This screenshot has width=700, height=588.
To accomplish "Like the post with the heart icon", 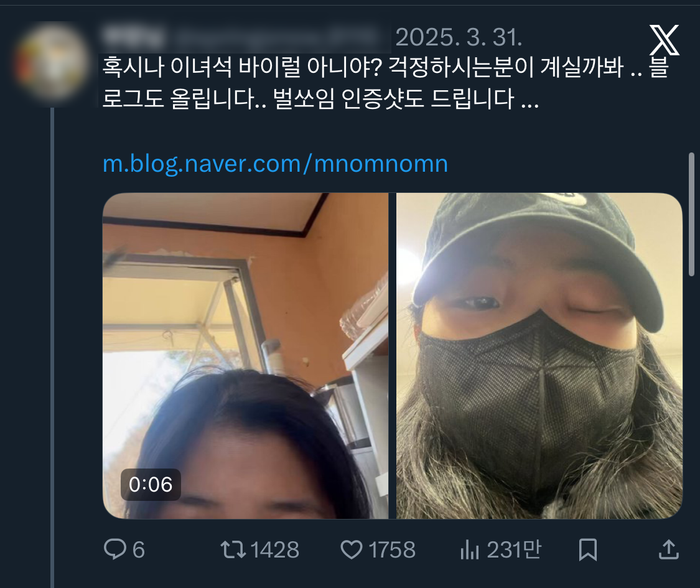I will coord(352,549).
